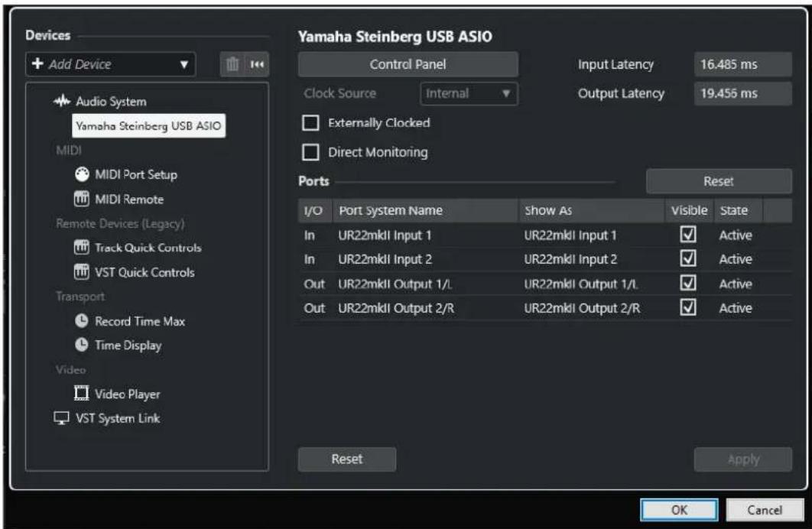Click the Video Player film icon
This screenshot has height=529, width=812.
81,394
